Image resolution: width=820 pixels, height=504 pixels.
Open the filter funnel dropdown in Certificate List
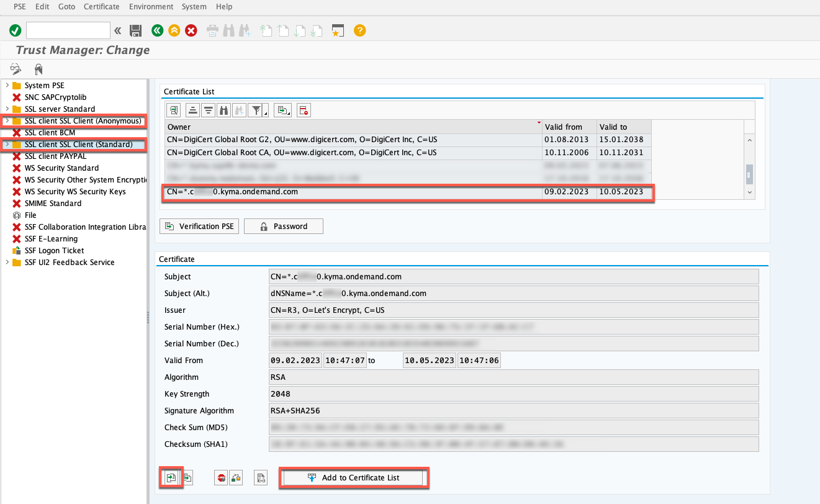point(258,110)
